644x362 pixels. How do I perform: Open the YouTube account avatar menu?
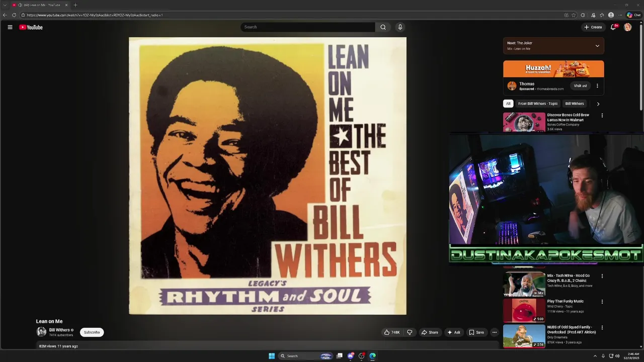click(x=627, y=27)
